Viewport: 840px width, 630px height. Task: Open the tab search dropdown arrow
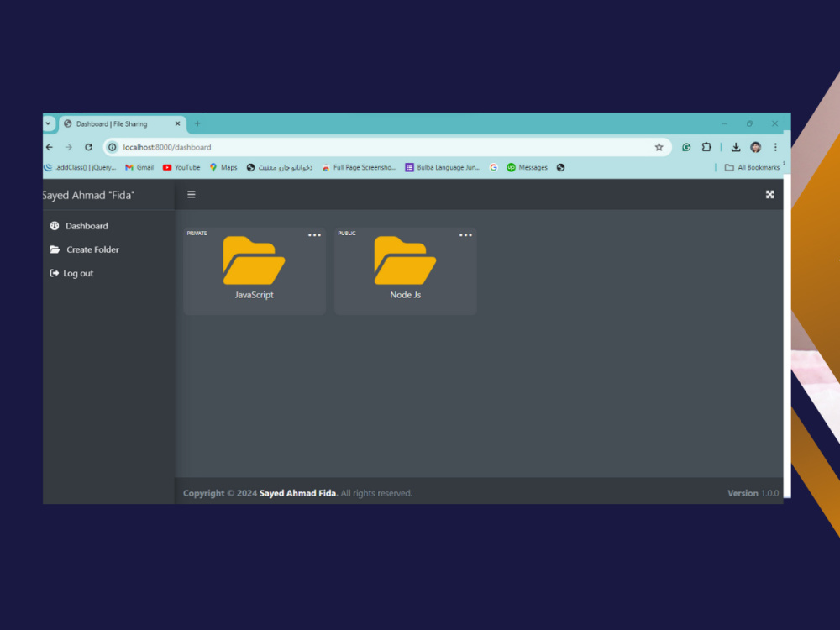tap(48, 123)
